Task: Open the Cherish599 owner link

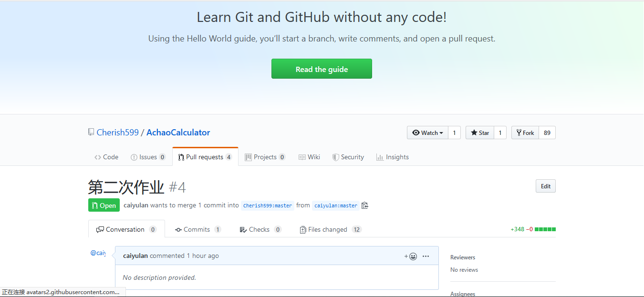Action: tap(117, 133)
